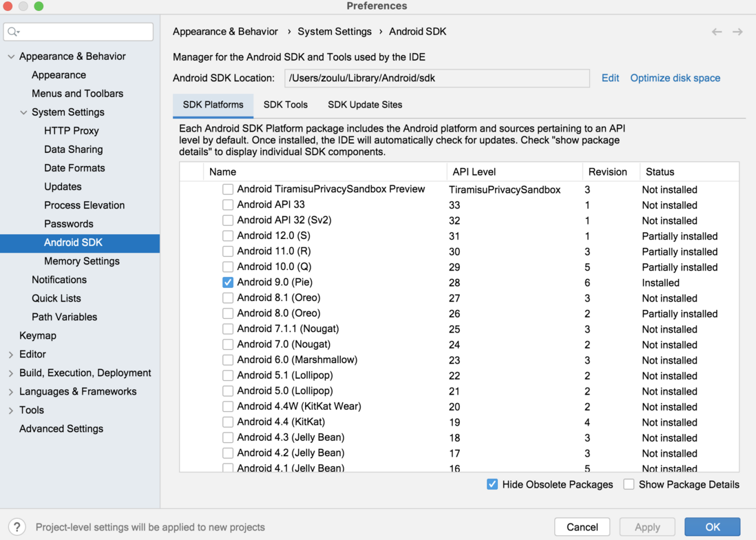Viewport: 756px width, 540px height.
Task: Check the Android 12.0 (S) checkbox
Action: coord(228,236)
